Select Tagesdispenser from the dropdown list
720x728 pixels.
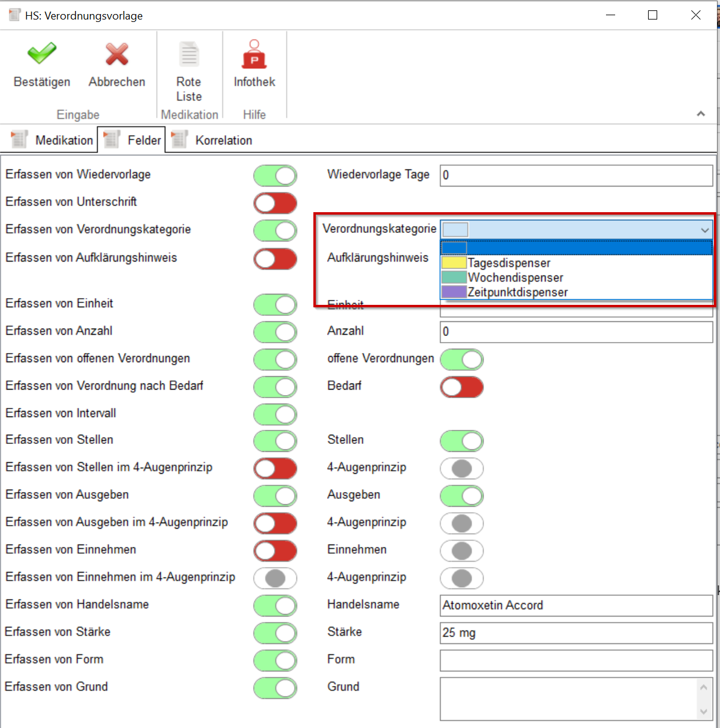click(508, 263)
